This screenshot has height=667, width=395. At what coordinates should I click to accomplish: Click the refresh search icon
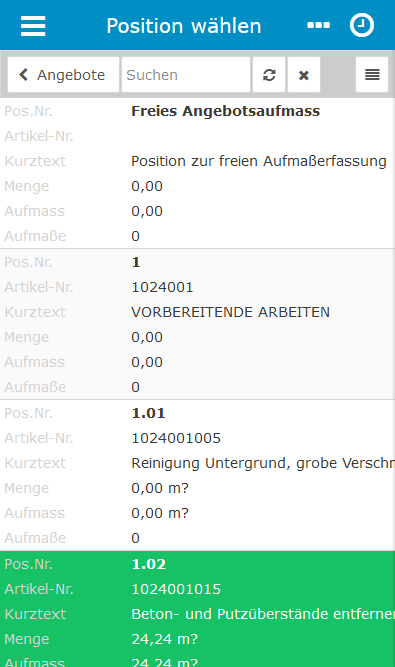pyautogui.click(x=269, y=75)
